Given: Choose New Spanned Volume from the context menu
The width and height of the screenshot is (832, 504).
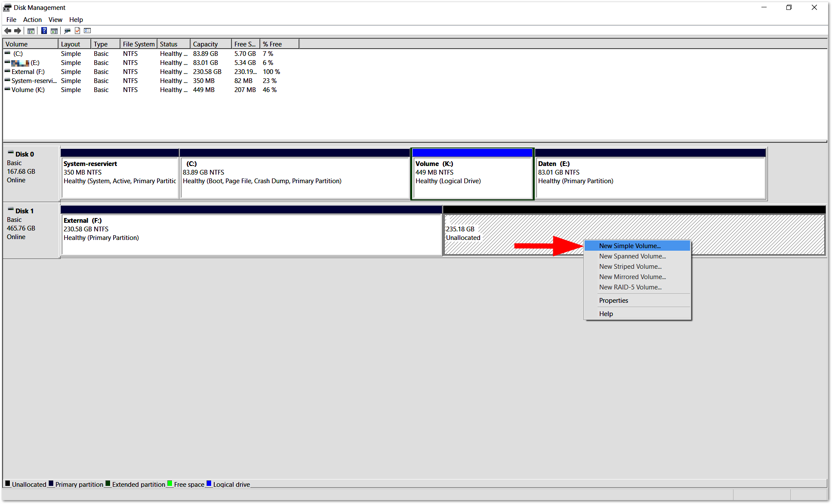Looking at the screenshot, I should click(632, 256).
